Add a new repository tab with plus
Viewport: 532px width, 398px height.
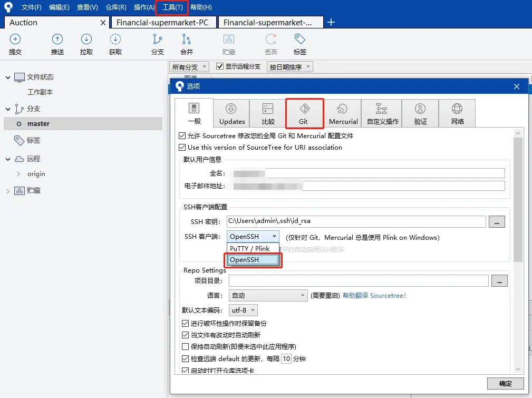coord(331,22)
